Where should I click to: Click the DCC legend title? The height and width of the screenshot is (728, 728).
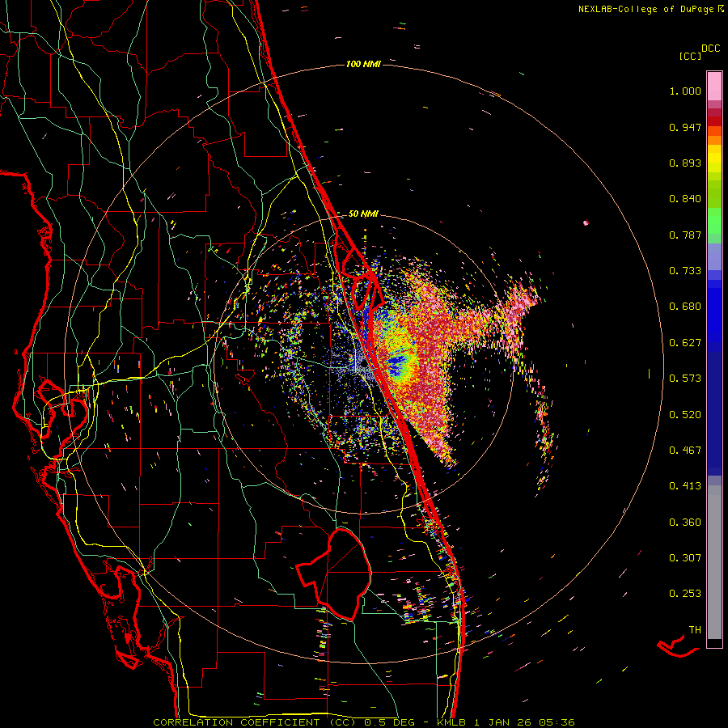[x=711, y=49]
